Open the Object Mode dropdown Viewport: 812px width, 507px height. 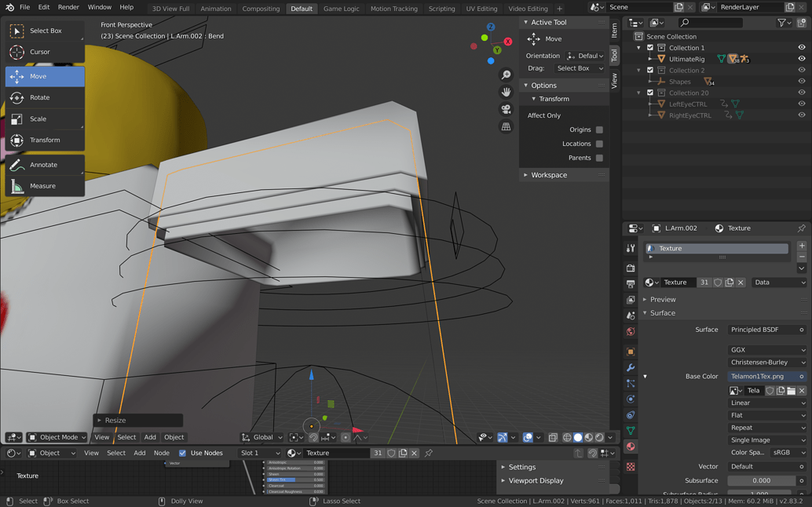click(56, 437)
